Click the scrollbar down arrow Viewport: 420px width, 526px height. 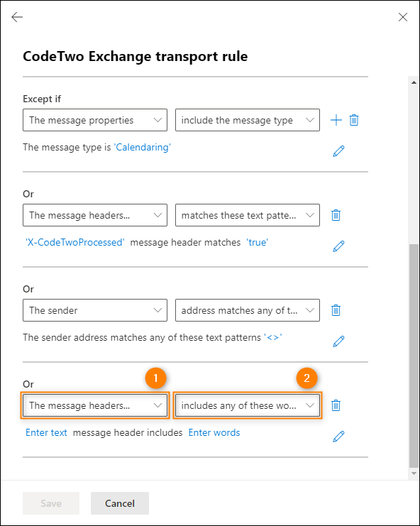pyautogui.click(x=414, y=473)
